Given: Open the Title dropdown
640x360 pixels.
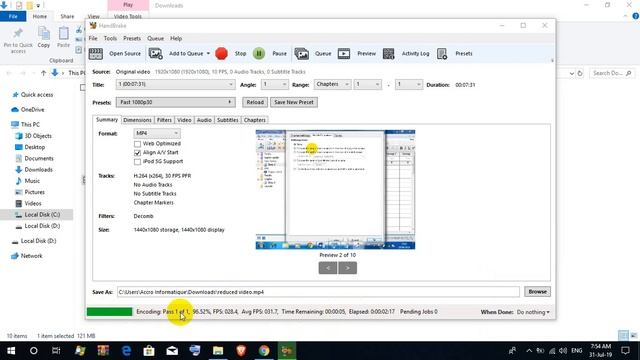Looking at the screenshot, I should coord(176,84).
